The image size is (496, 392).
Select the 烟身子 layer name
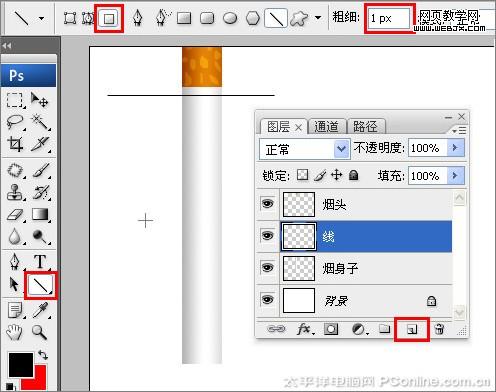click(x=340, y=268)
